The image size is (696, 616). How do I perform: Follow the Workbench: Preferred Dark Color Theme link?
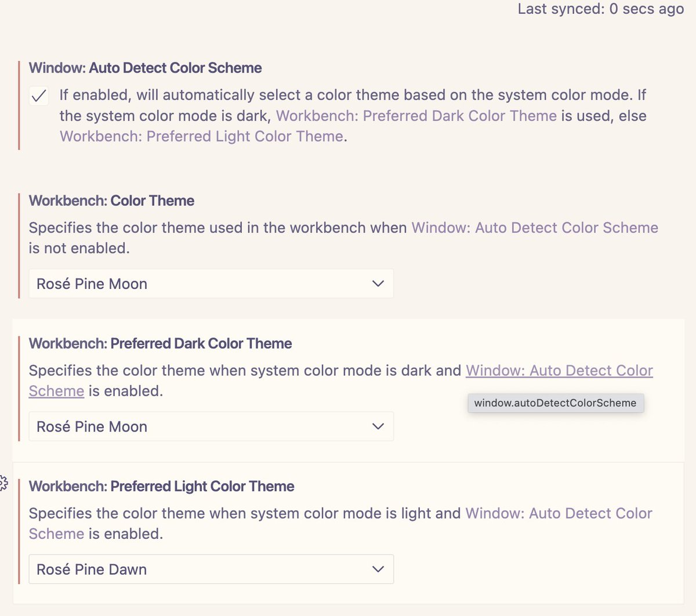416,116
